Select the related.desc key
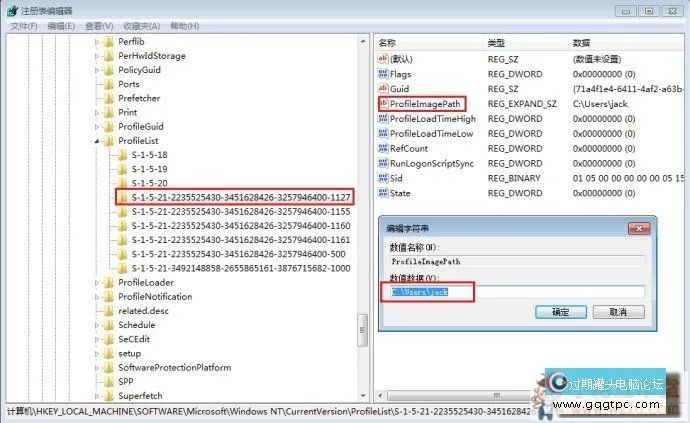 point(143,311)
